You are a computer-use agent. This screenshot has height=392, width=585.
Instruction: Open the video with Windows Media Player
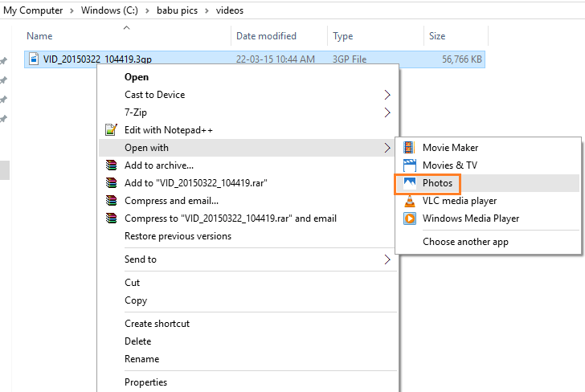pos(489,218)
